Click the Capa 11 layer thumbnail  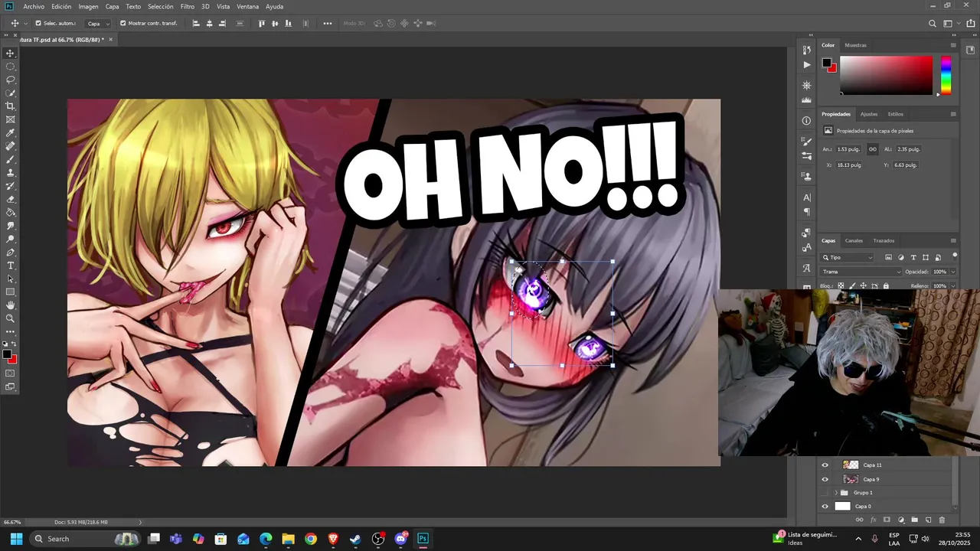coord(851,465)
